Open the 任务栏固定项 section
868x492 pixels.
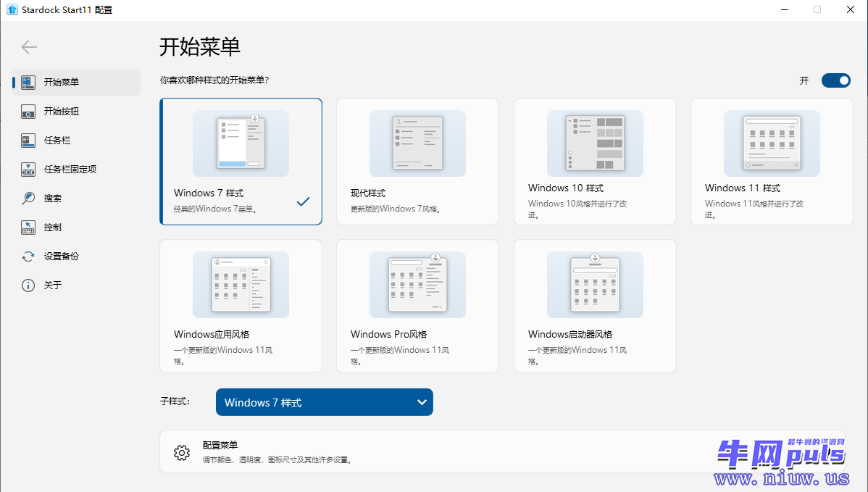coord(76,170)
